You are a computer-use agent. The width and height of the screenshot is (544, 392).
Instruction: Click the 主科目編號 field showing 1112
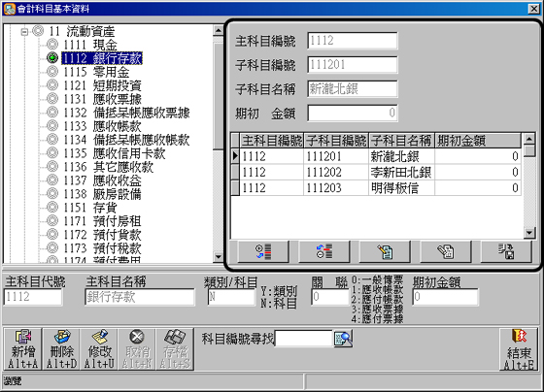click(352, 41)
